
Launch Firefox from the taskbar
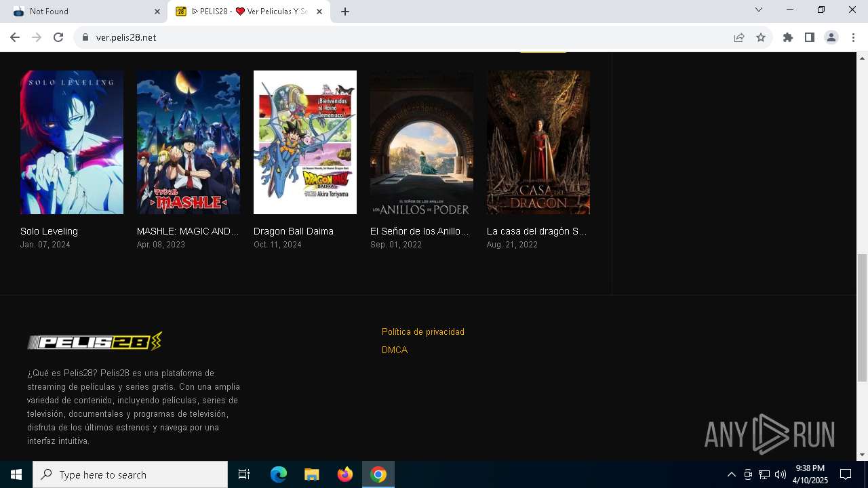(x=345, y=474)
